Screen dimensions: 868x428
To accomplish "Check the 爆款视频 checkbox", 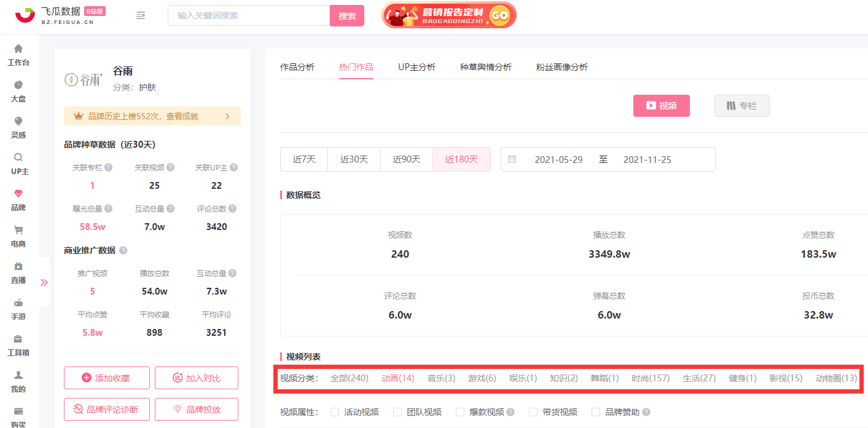I will coord(460,412).
